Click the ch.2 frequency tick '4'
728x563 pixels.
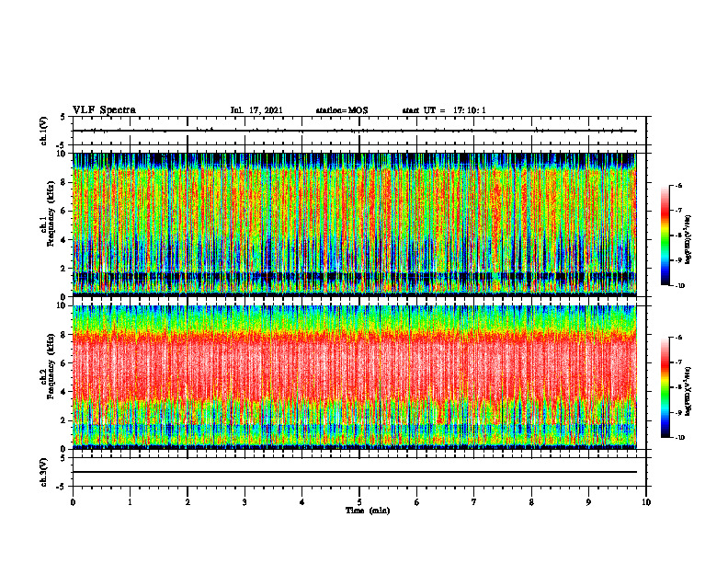tap(64, 392)
